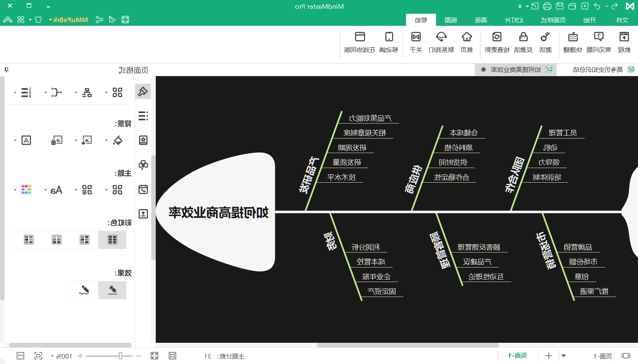Image resolution: width=638 pixels, height=364 pixels.
Task: Select central topic 如何提高商业效率
Action: tap(219, 213)
